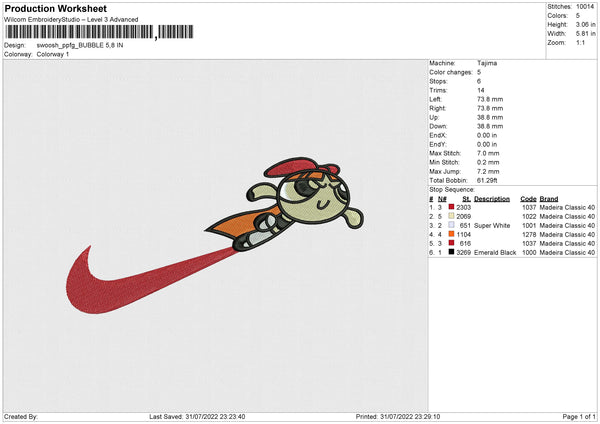Click the Last Saved timestamp
The image size is (600, 424).
tap(197, 416)
